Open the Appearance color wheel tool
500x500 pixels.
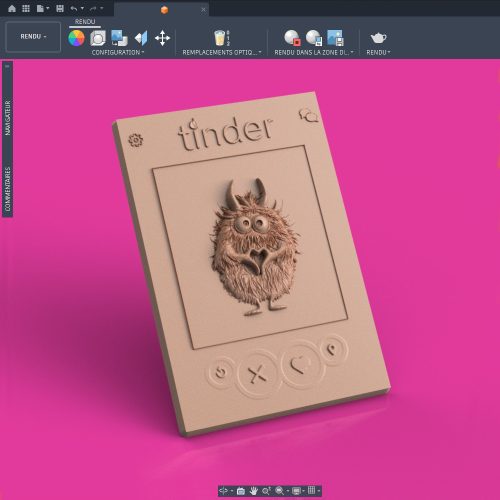tap(76, 38)
